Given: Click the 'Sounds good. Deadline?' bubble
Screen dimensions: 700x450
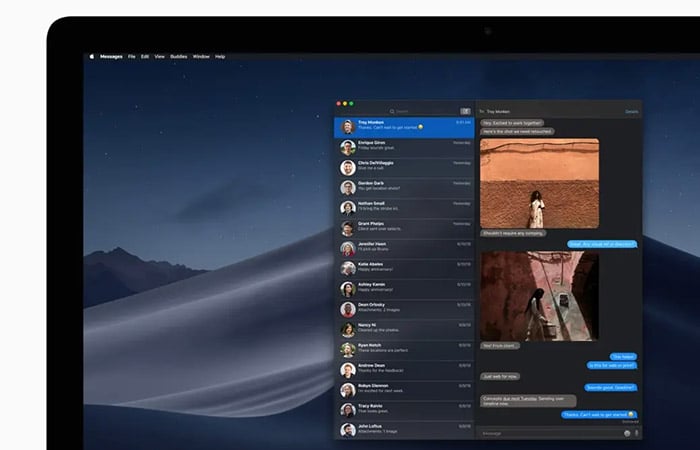Looking at the screenshot, I should pos(611,388).
